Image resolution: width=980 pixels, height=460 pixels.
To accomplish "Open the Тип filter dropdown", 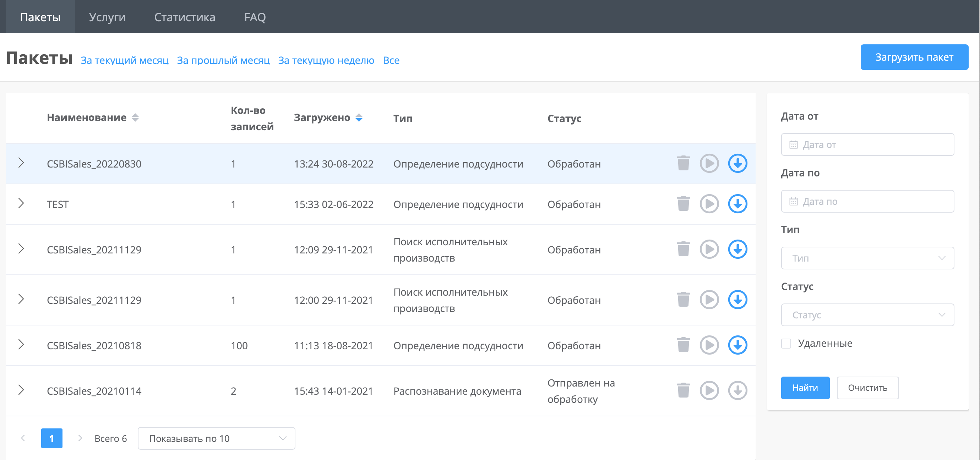I will [x=867, y=258].
